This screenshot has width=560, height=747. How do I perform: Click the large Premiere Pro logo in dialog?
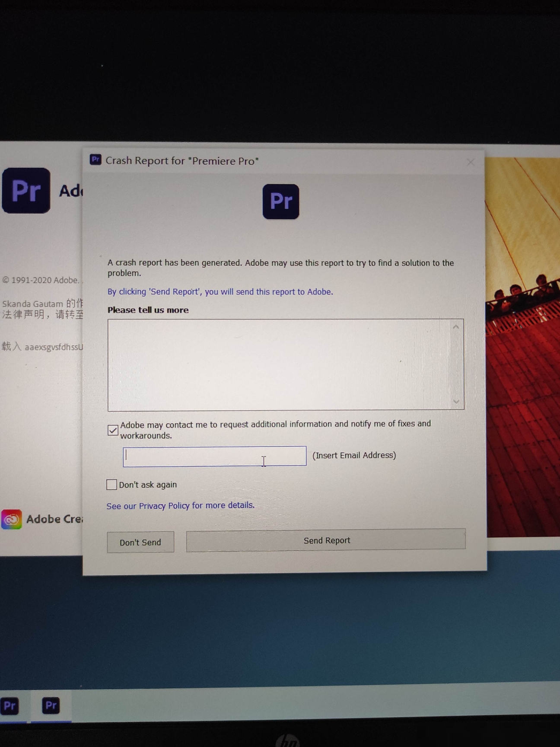281,201
